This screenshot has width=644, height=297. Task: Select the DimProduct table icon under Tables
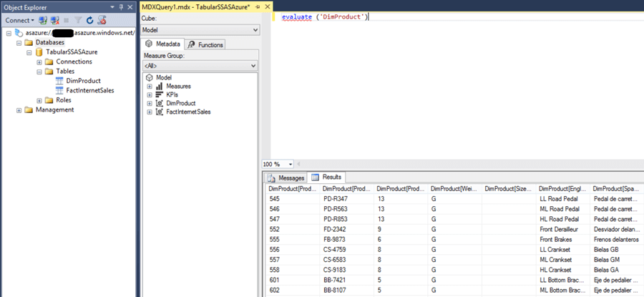(61, 81)
